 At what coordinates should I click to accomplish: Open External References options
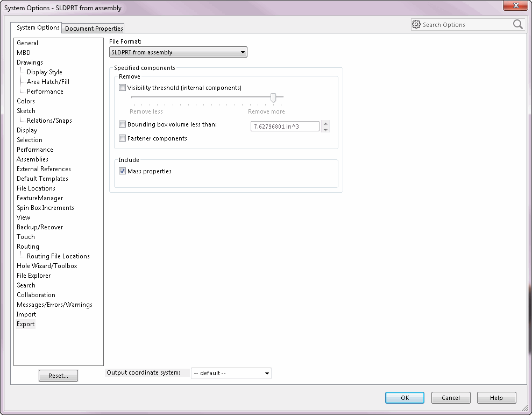pyautogui.click(x=44, y=169)
